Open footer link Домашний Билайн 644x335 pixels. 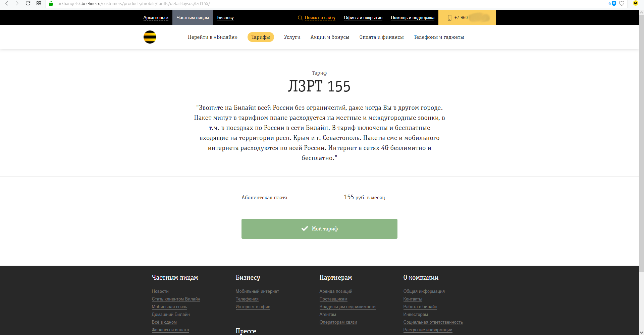point(171,315)
